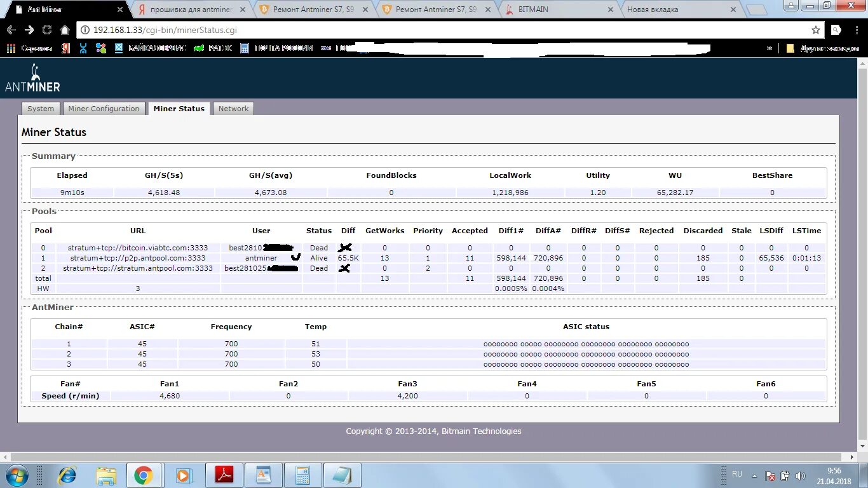Image resolution: width=868 pixels, height=488 pixels.
Task: Open the Windows Start menu
Action: point(16,475)
